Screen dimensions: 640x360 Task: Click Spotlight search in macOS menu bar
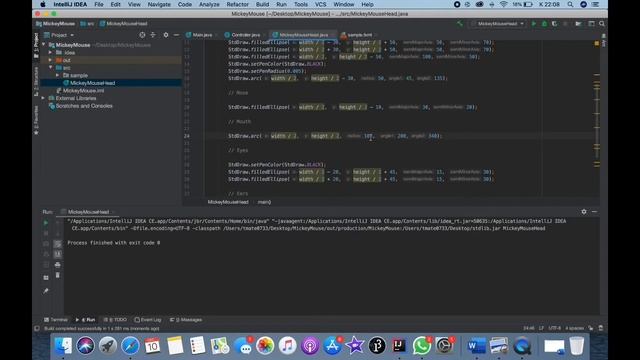coord(570,4)
